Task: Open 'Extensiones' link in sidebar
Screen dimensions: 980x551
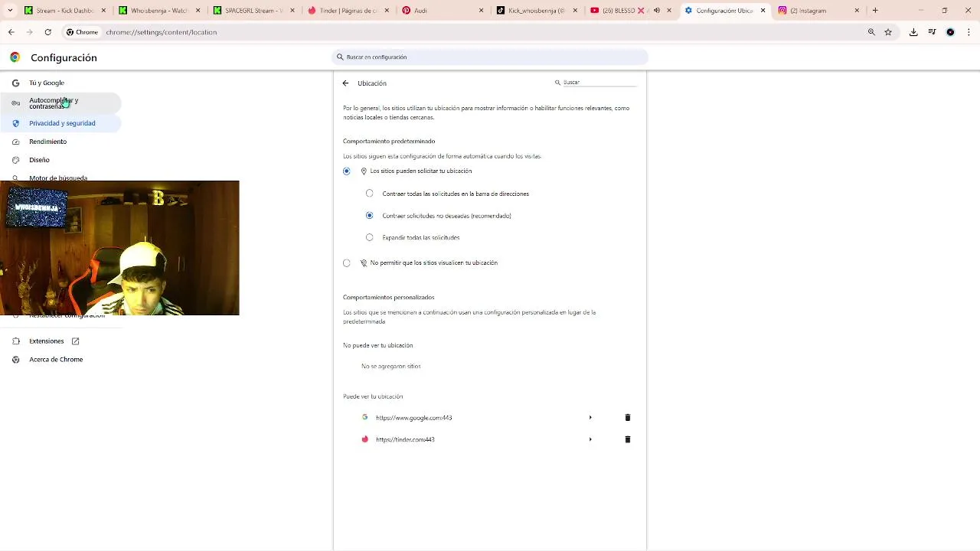Action: pyautogui.click(x=46, y=341)
